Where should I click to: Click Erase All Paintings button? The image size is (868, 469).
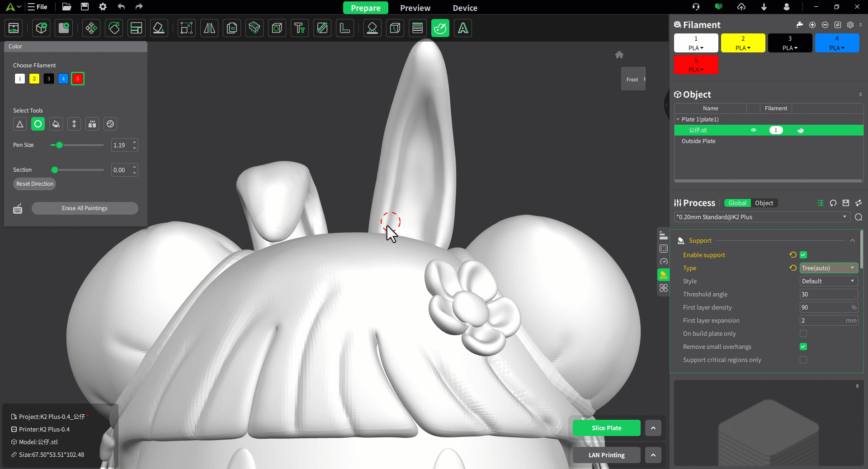click(x=85, y=208)
